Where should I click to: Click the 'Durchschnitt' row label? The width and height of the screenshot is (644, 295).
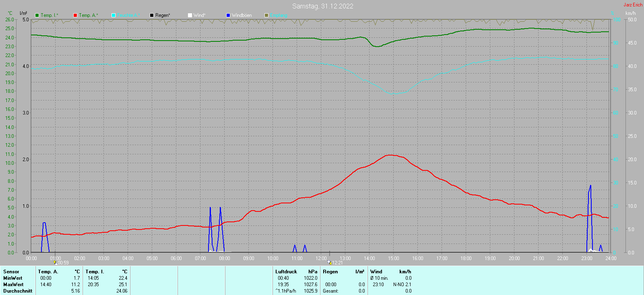pyautogui.click(x=18, y=291)
